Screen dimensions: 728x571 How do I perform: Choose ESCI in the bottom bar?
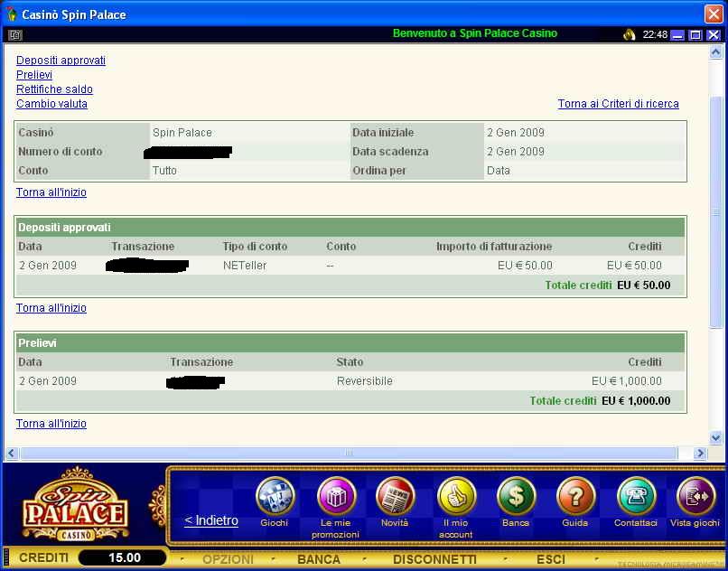click(x=551, y=559)
